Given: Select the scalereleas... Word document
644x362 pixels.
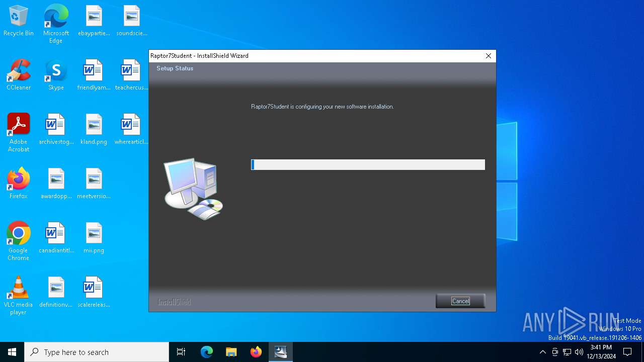Looking at the screenshot, I should pyautogui.click(x=94, y=293).
